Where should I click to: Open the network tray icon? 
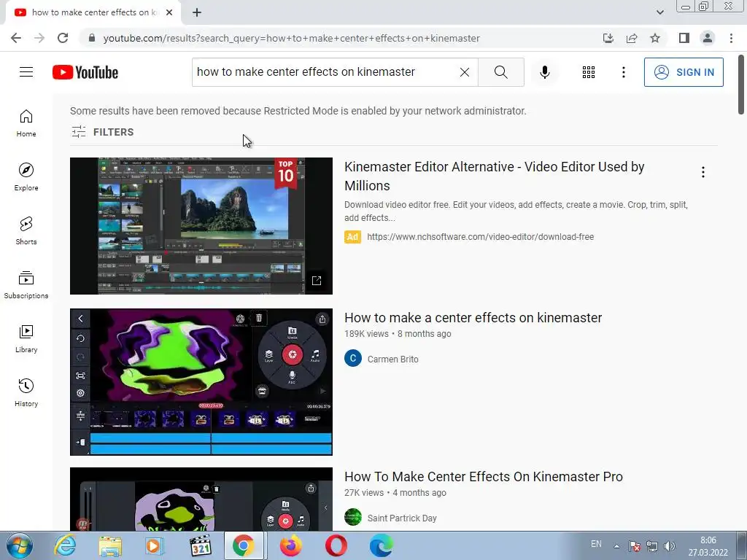[x=651, y=546]
